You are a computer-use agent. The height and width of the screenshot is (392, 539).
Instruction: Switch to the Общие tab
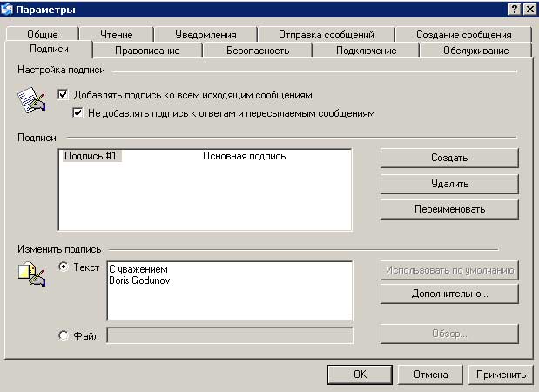coord(44,35)
